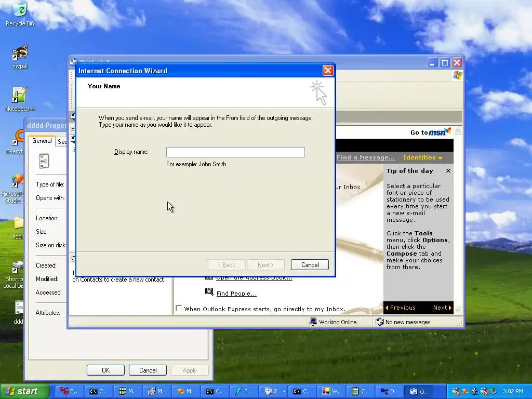Image resolution: width=532 pixels, height=399 pixels.
Task: Close the Internet Connection Wizard with X
Action: coord(328,71)
